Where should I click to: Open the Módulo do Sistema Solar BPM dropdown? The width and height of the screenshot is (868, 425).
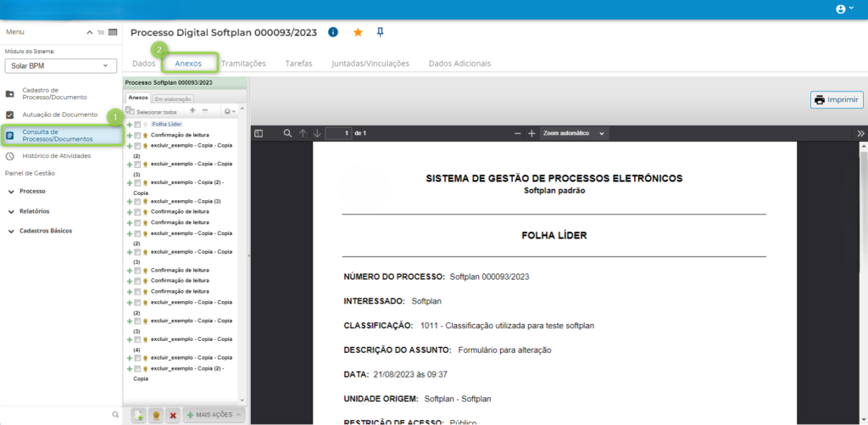[x=61, y=66]
